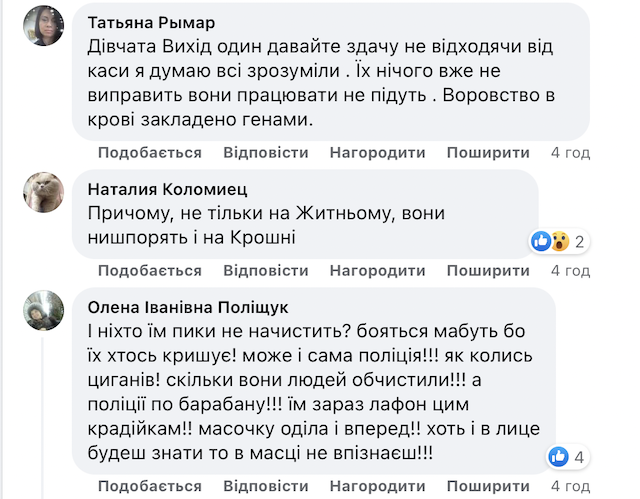640x499 pixels.
Task: Click the like reaction icon on Наталия's comment
Action: tap(541, 241)
